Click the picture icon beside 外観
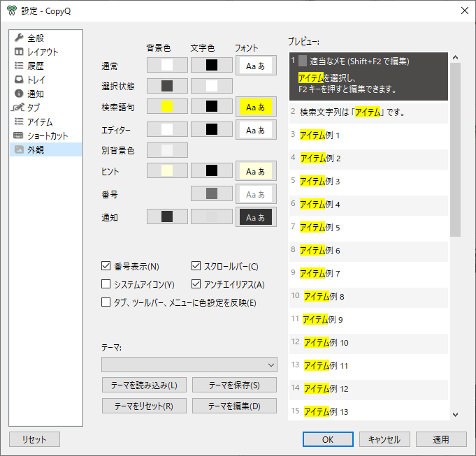 [x=19, y=149]
